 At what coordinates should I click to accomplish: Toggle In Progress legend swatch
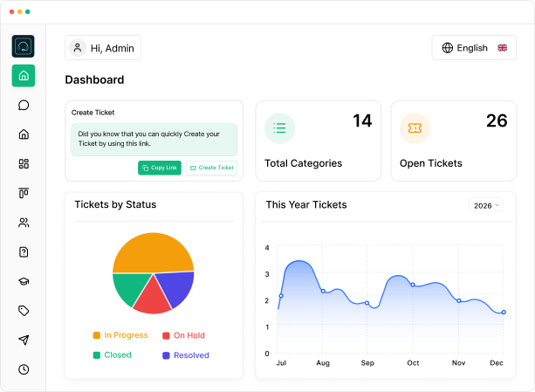coord(97,335)
